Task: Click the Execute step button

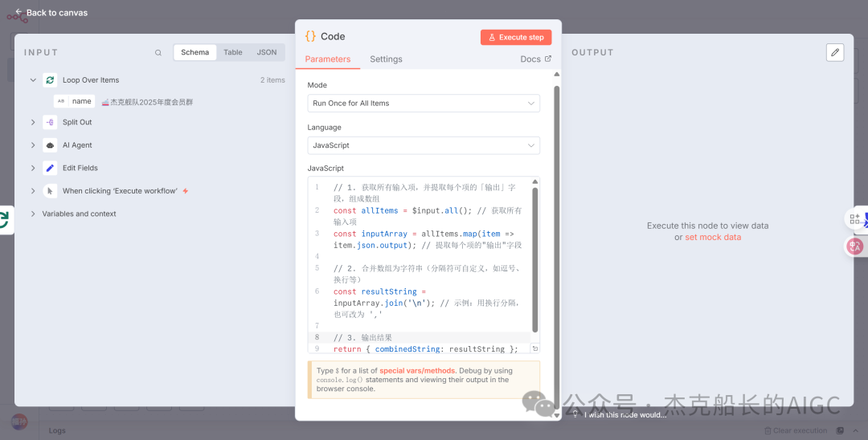Action: point(516,37)
